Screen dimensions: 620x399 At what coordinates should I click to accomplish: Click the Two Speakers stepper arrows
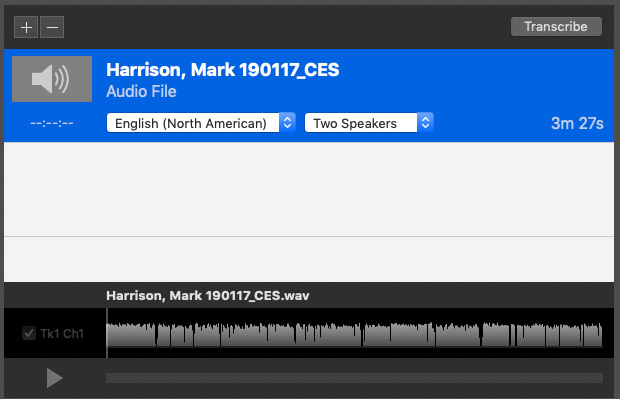[425, 123]
